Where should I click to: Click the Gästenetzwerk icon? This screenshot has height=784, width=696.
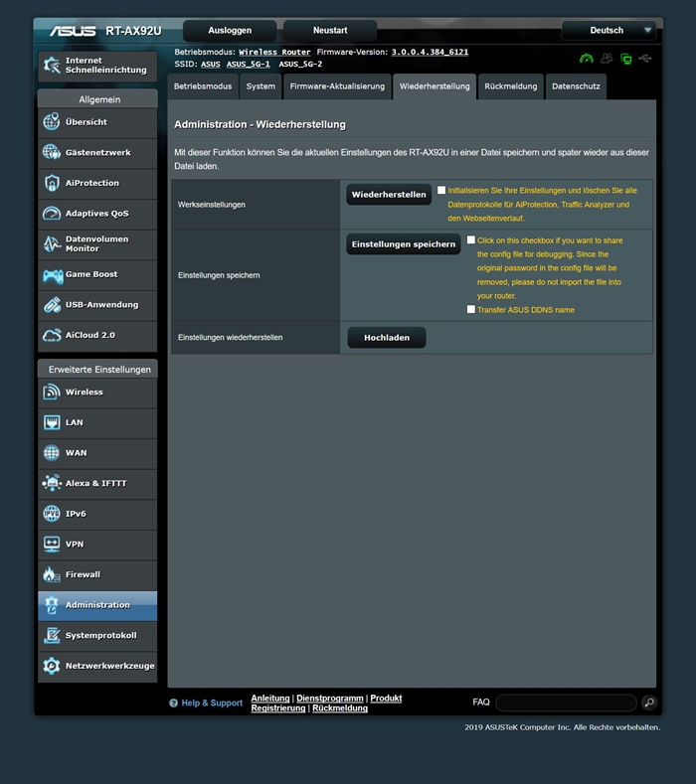tap(52, 152)
